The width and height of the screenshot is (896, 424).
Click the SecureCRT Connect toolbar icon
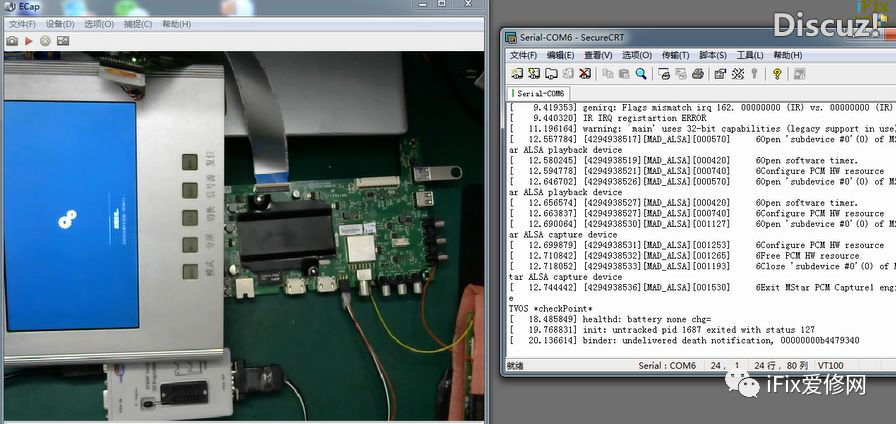517,74
